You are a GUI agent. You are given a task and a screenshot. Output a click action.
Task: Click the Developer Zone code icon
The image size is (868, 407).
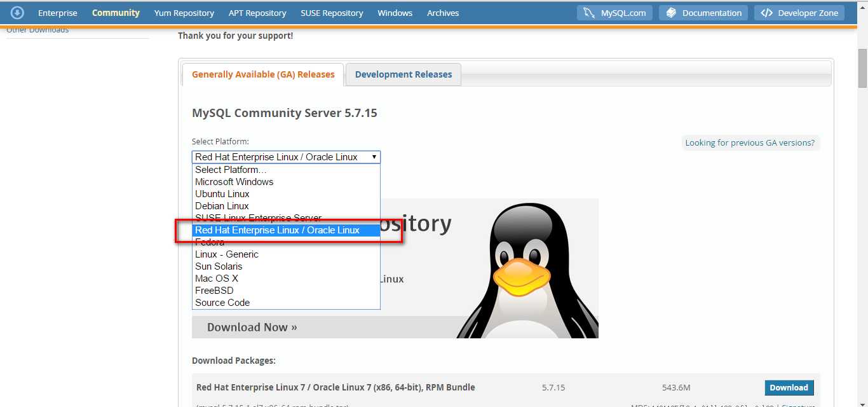click(x=767, y=13)
